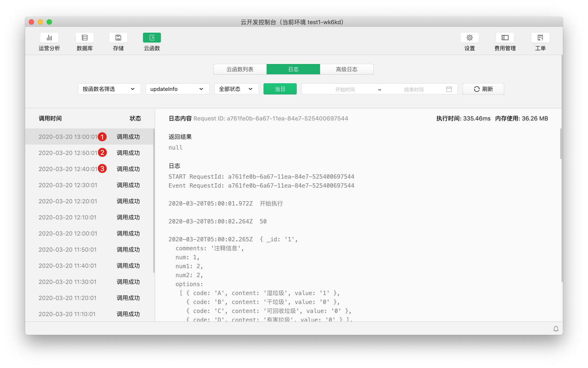Select the 11:30:01 log entry
This screenshot has width=588, height=368.
pos(68,282)
